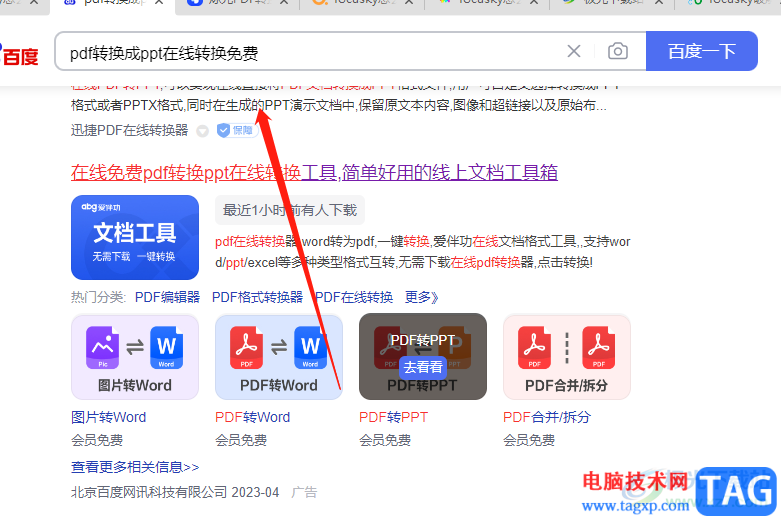781x518 pixels.
Task: Click 去看看 on PDF转PPT card
Action: tap(423, 368)
